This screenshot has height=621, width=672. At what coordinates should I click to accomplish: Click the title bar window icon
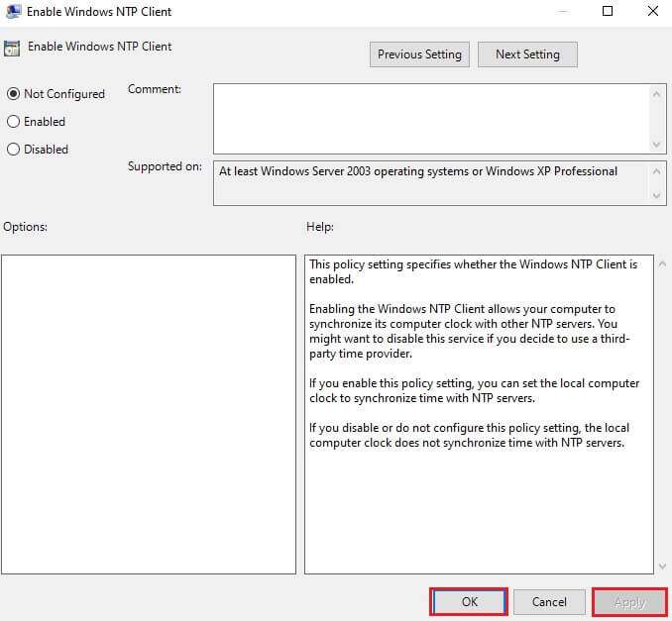13,11
